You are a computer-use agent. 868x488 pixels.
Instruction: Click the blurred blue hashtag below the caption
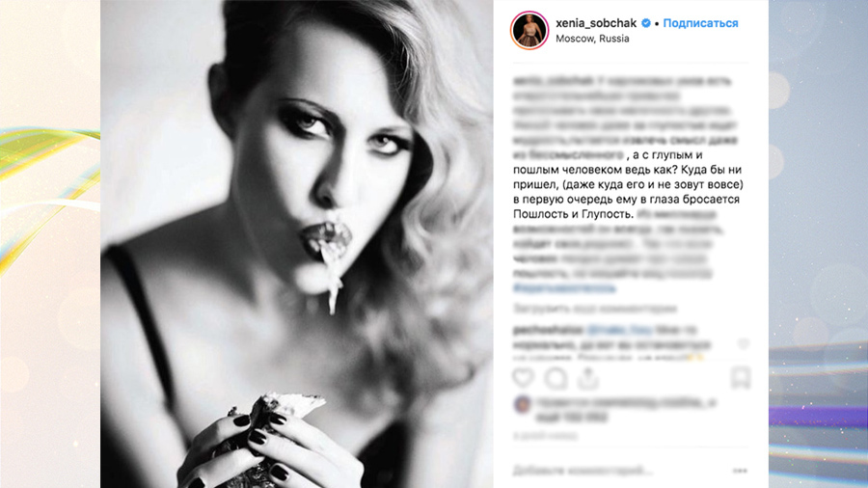pos(564,288)
